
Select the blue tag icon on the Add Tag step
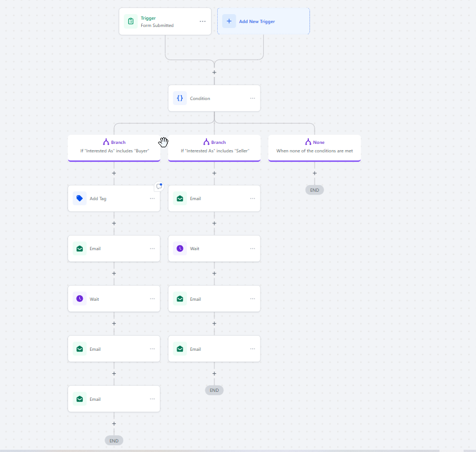coord(79,198)
